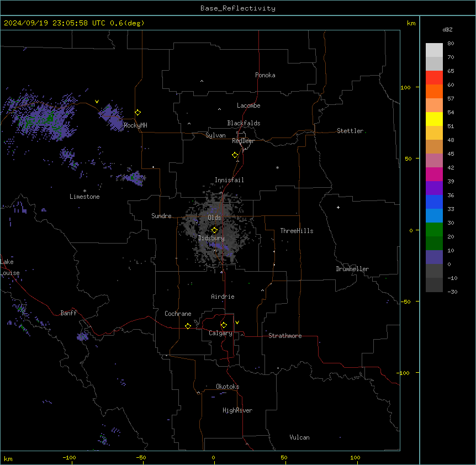Select the white asterisk marker east of Innisfail
Viewport: 476px width, 465px height.
277,167
